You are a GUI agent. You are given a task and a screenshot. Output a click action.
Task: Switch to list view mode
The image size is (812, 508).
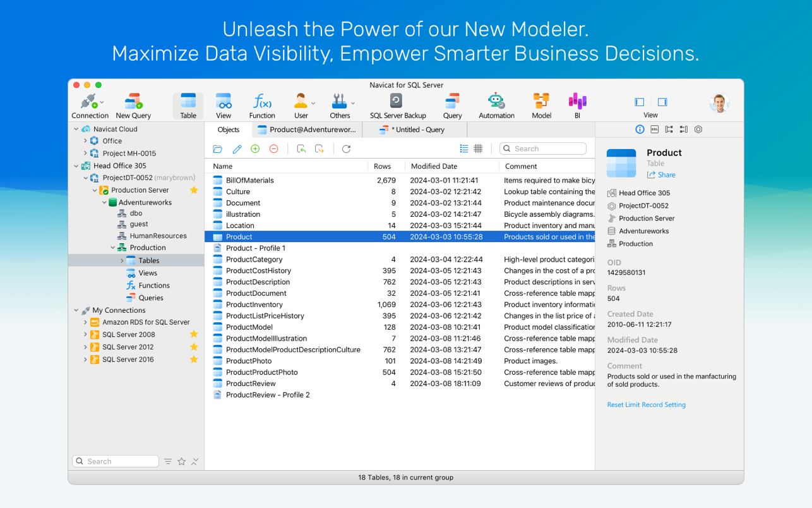464,148
